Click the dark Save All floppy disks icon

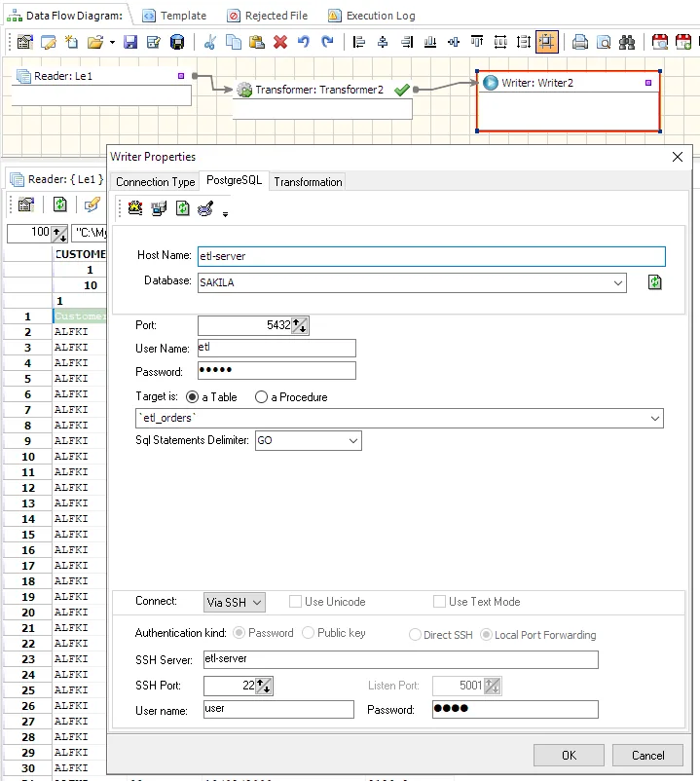pos(177,42)
